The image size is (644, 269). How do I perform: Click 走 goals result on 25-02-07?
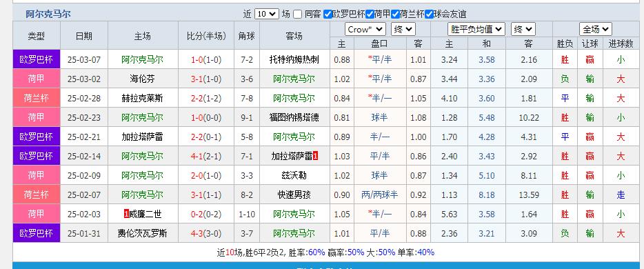tap(621, 195)
